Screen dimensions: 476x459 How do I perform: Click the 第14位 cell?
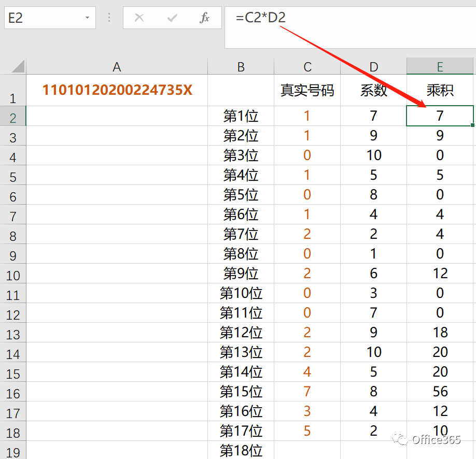[241, 371]
